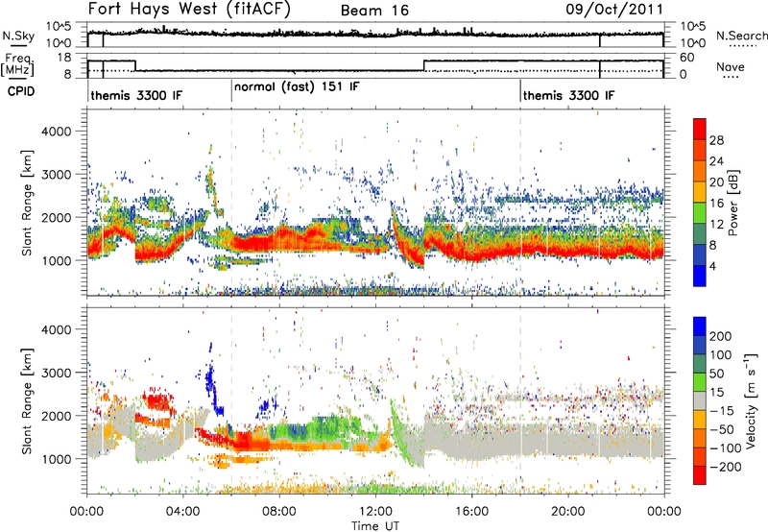The image size is (768, 532).
Task: Click the '16:00' time axis tick
Action: click(x=471, y=512)
